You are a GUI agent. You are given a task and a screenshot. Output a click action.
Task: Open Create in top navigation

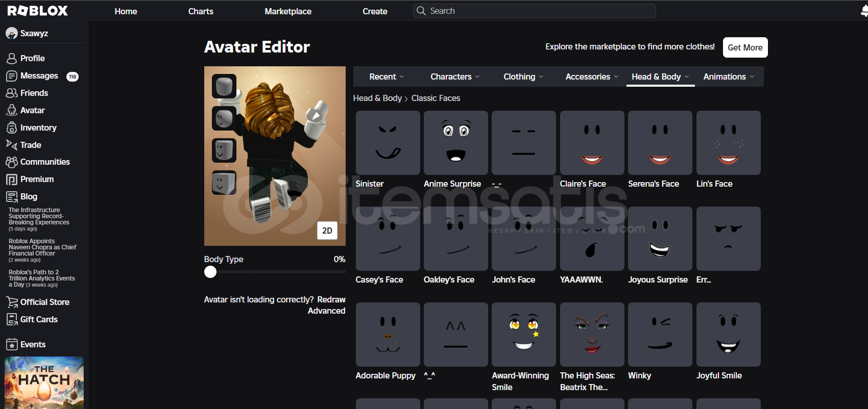pyautogui.click(x=375, y=11)
